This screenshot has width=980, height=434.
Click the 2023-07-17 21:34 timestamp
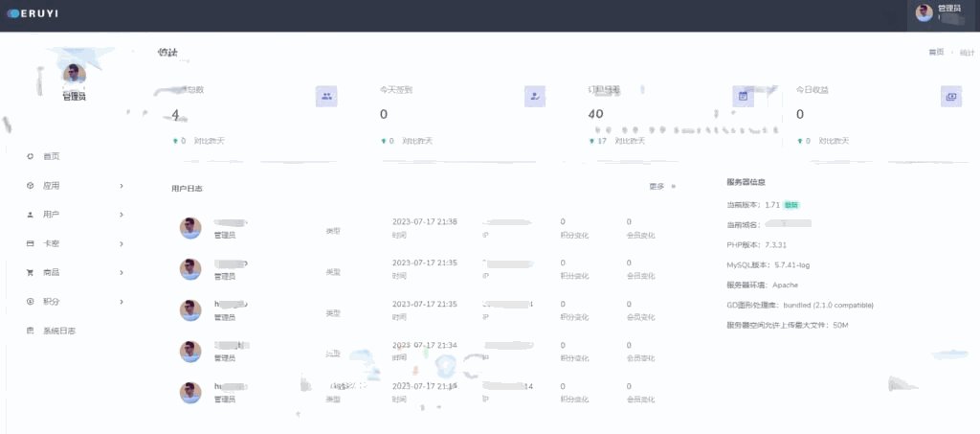coord(424,345)
